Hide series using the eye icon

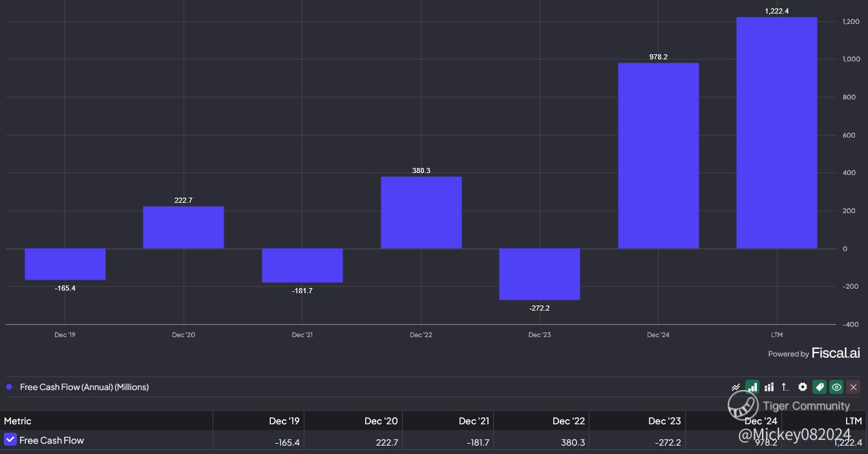836,387
